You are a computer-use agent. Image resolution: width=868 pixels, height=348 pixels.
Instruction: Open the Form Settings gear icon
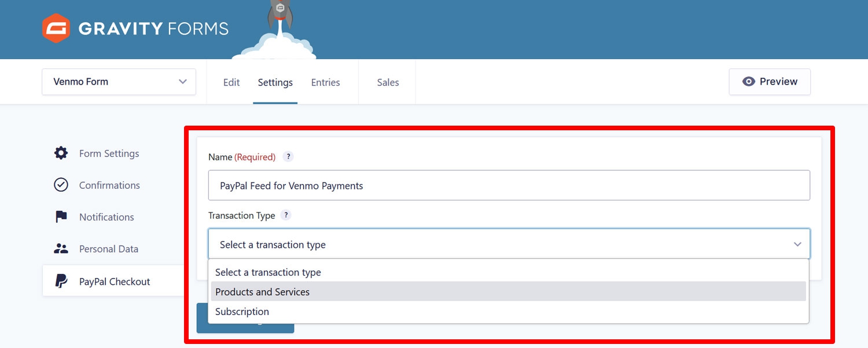click(x=61, y=153)
